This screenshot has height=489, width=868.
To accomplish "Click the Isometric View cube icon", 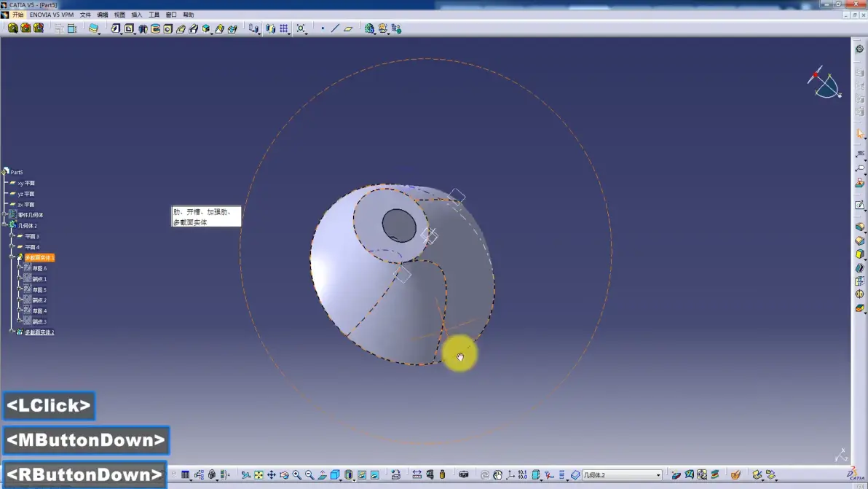I will [x=335, y=475].
